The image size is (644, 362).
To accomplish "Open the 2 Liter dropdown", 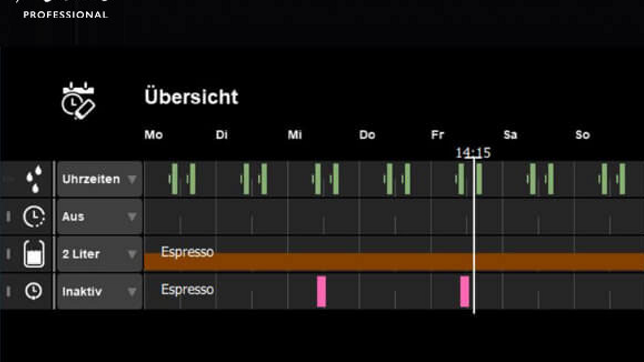I will click(x=100, y=254).
